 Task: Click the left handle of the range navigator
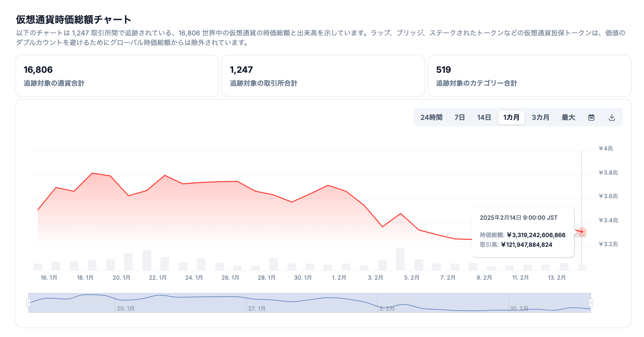pyautogui.click(x=29, y=302)
